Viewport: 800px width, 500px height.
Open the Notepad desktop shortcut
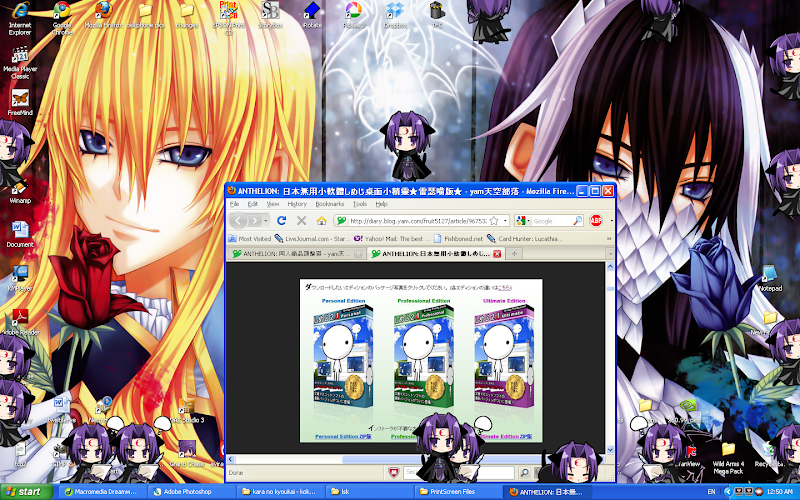(769, 278)
